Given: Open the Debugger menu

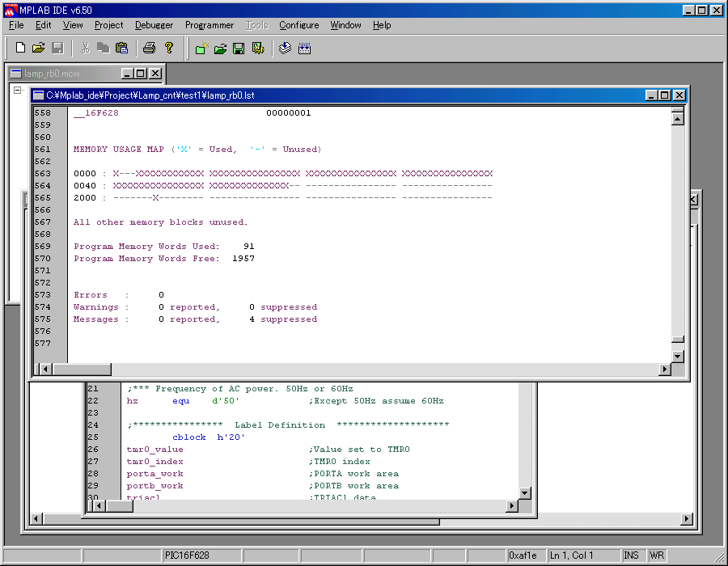Looking at the screenshot, I should 154,25.
